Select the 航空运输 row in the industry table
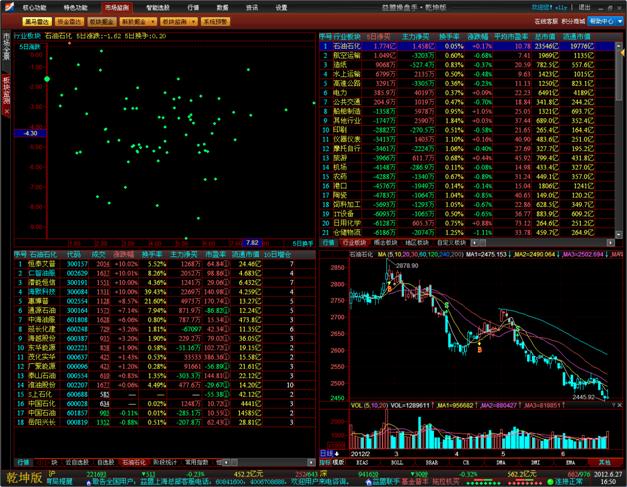Image resolution: width=627 pixels, height=487 pixels. 467,56
